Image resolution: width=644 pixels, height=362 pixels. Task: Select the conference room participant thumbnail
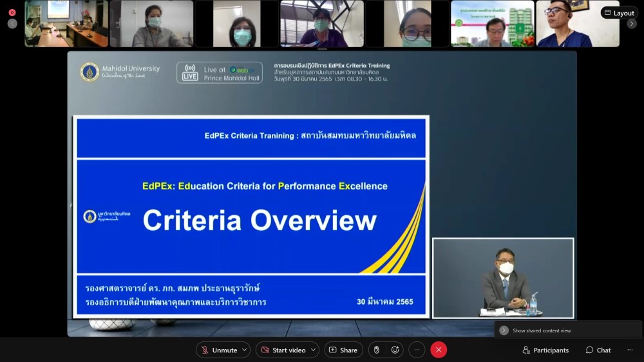(66, 24)
